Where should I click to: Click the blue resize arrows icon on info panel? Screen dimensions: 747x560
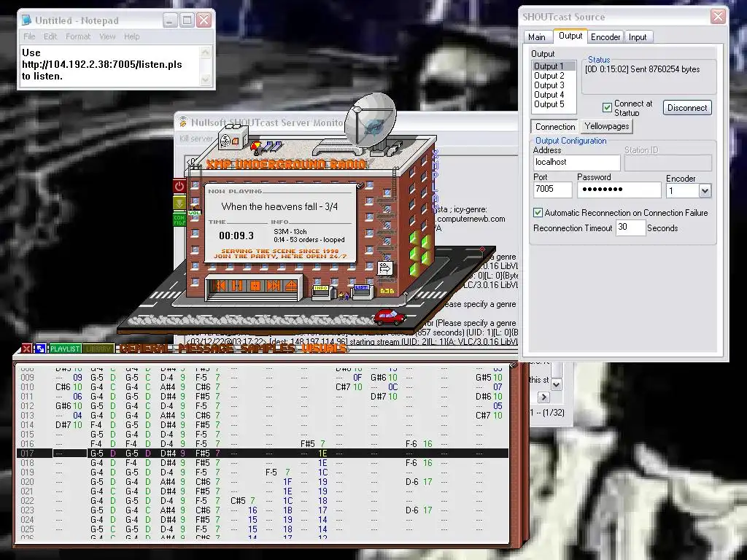click(x=41, y=349)
